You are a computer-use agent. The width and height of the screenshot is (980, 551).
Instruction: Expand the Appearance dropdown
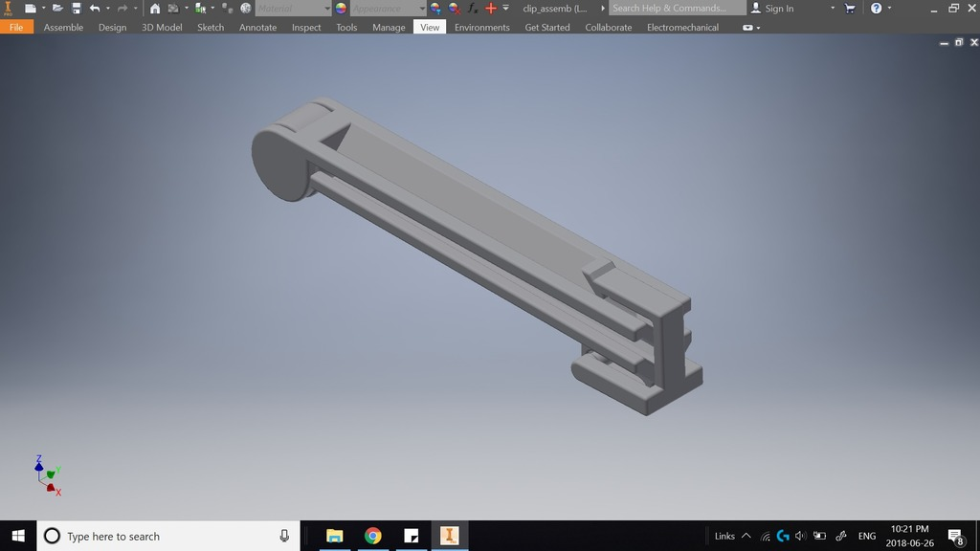point(422,8)
